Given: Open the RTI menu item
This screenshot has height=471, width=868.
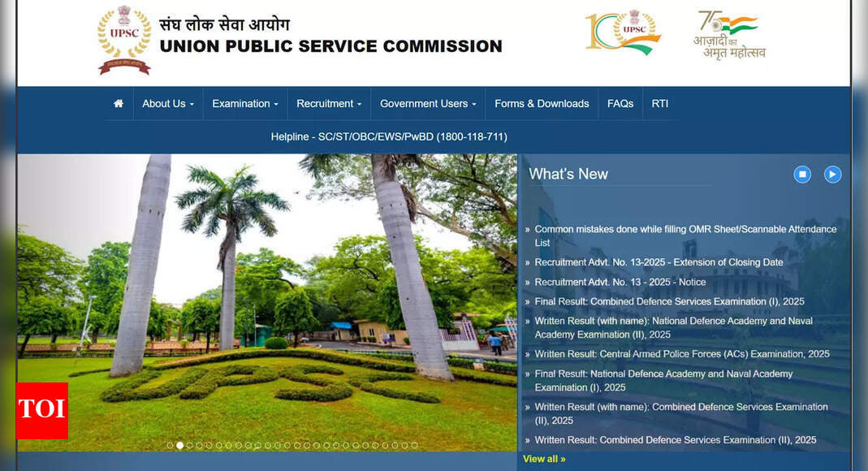Looking at the screenshot, I should (660, 104).
